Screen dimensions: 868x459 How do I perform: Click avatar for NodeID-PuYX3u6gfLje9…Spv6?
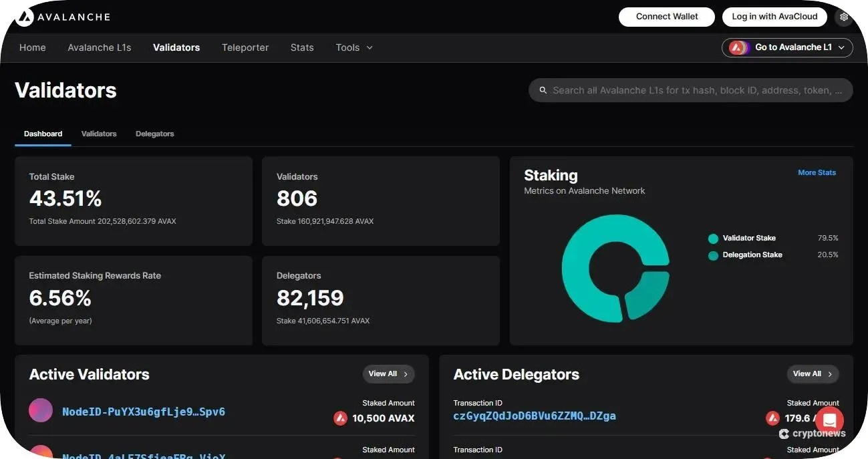click(x=41, y=410)
